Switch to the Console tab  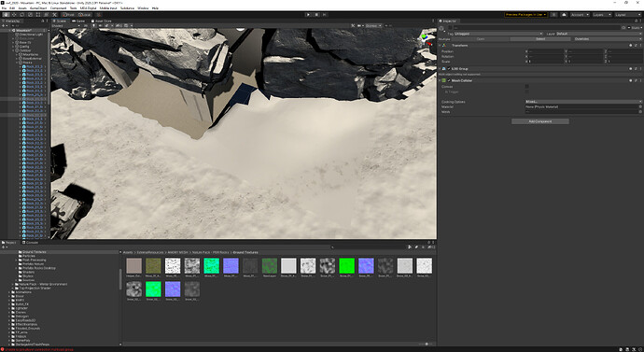30,243
